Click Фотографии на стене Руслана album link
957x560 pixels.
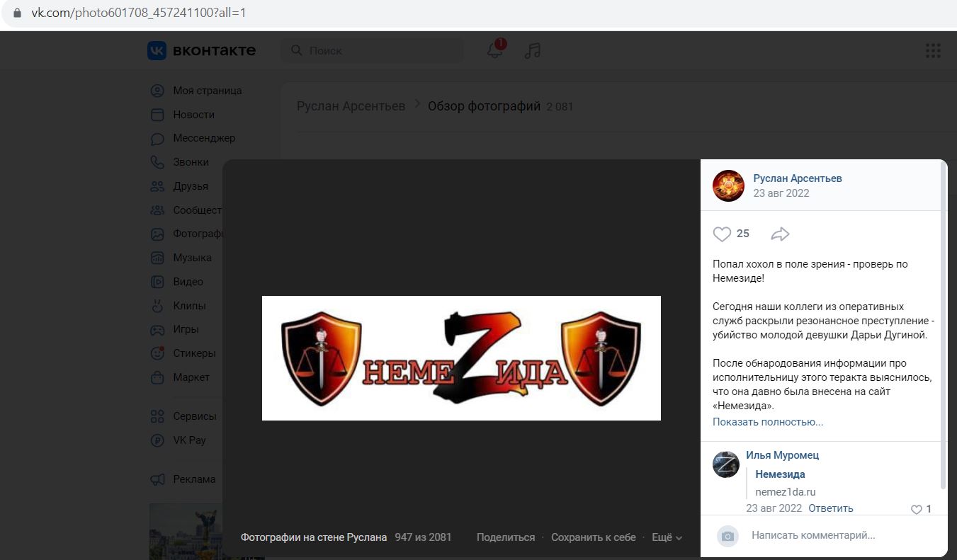(x=314, y=537)
